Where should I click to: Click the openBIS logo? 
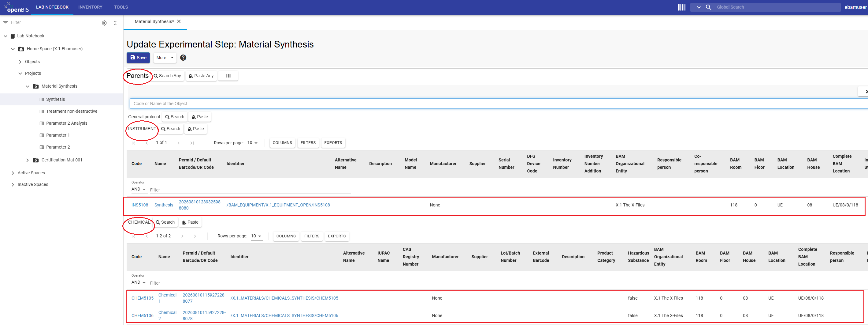tap(16, 7)
